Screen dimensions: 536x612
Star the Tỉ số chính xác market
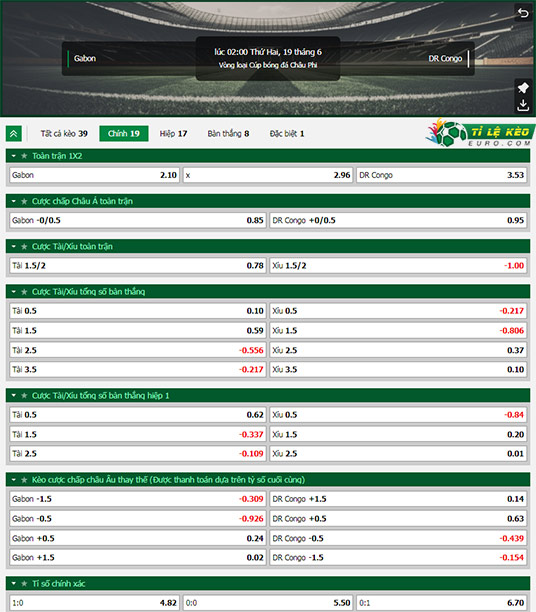tap(24, 584)
